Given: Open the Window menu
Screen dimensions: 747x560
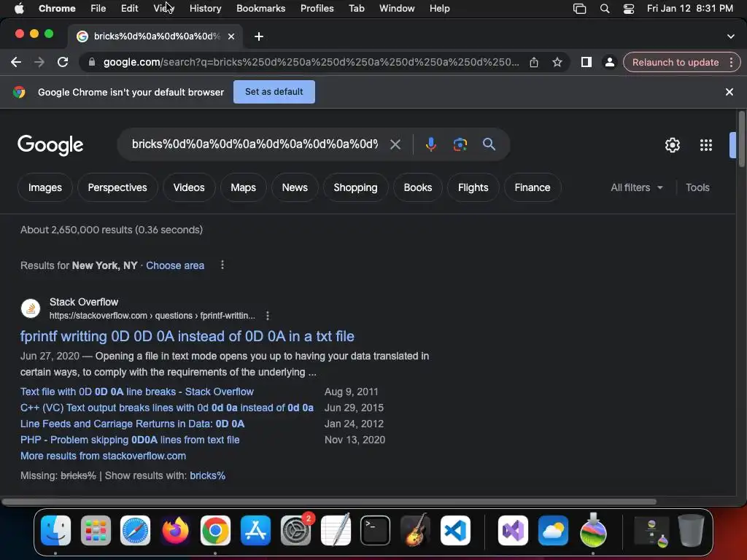Looking at the screenshot, I should coord(397,9).
